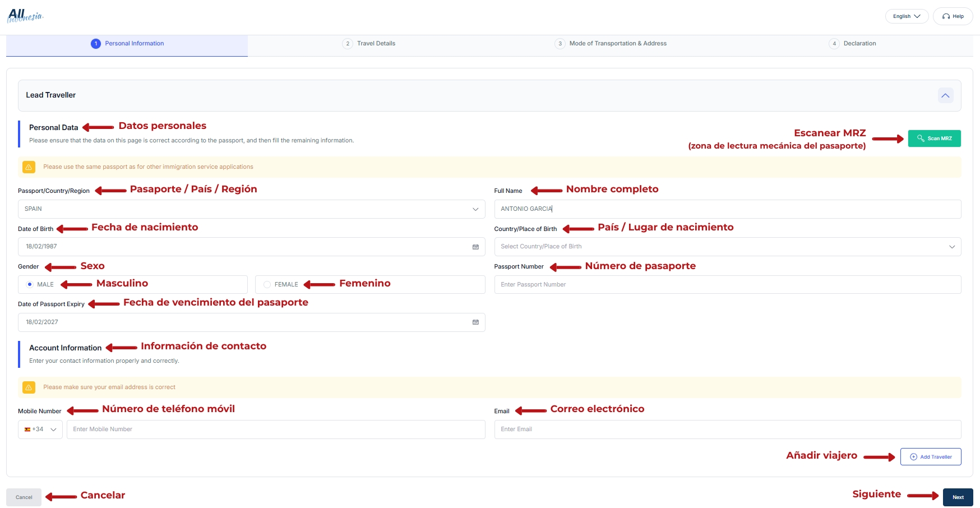Add another traveller with the Add Traveller button
This screenshot has height=508, width=980.
931,457
